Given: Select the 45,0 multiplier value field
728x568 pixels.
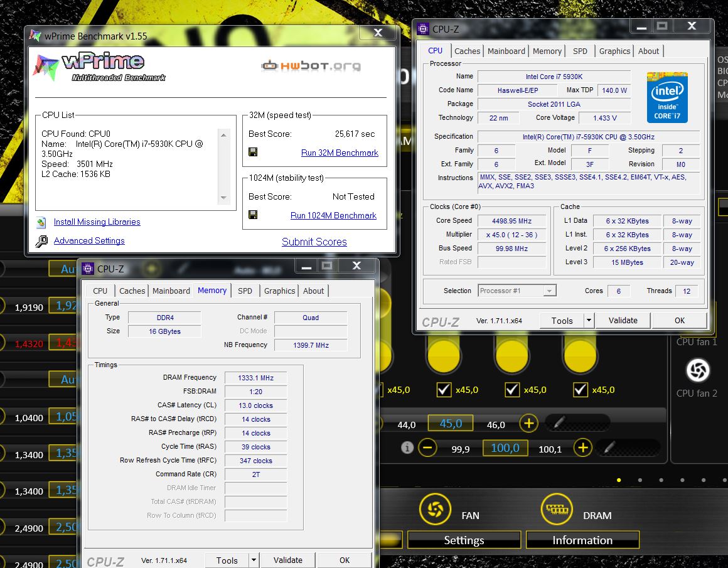Looking at the screenshot, I should pos(451,424).
